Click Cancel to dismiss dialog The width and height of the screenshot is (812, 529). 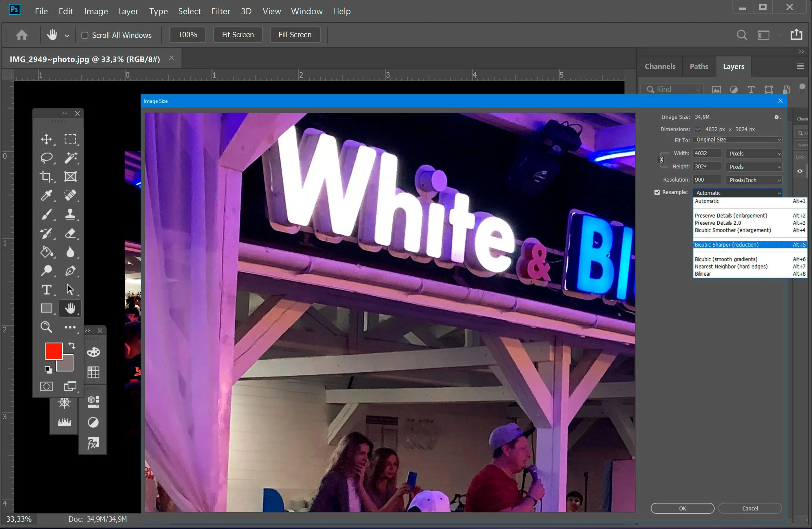pos(750,508)
